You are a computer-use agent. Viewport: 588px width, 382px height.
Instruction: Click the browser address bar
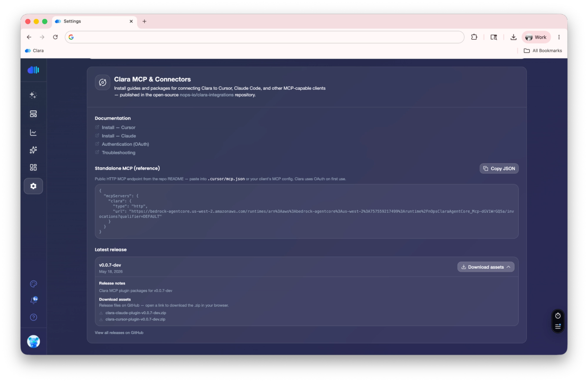(265, 37)
